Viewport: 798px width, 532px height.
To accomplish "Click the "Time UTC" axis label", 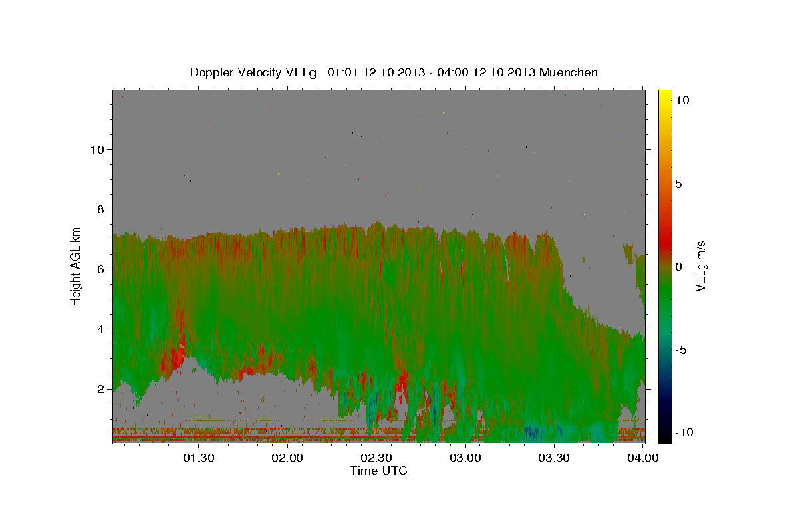I will point(378,471).
